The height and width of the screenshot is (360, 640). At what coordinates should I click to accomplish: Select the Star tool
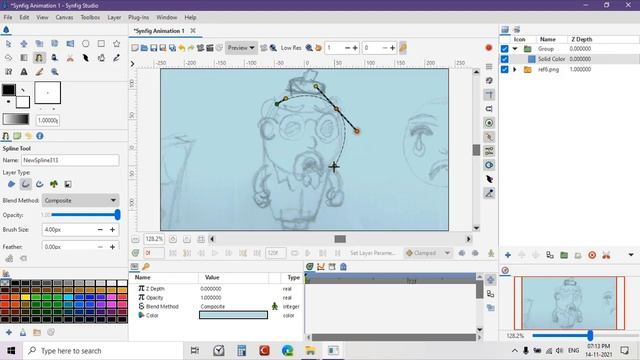(x=116, y=44)
